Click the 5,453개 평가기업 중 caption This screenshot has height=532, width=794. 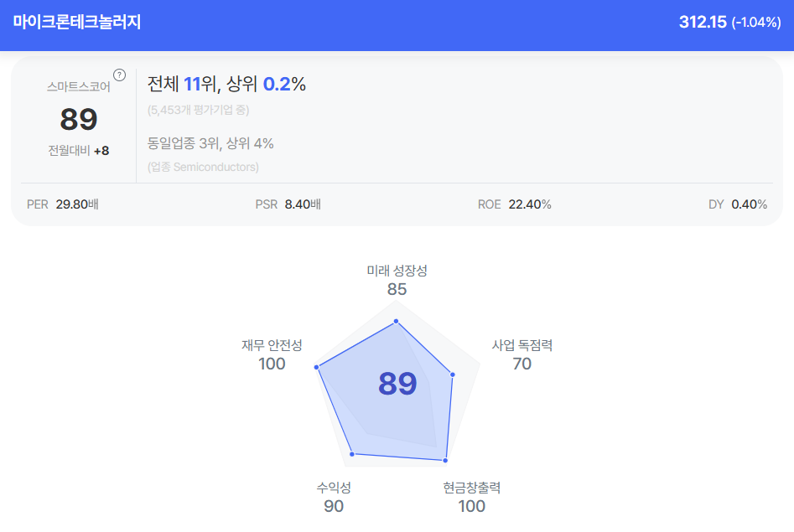pyautogui.click(x=198, y=109)
